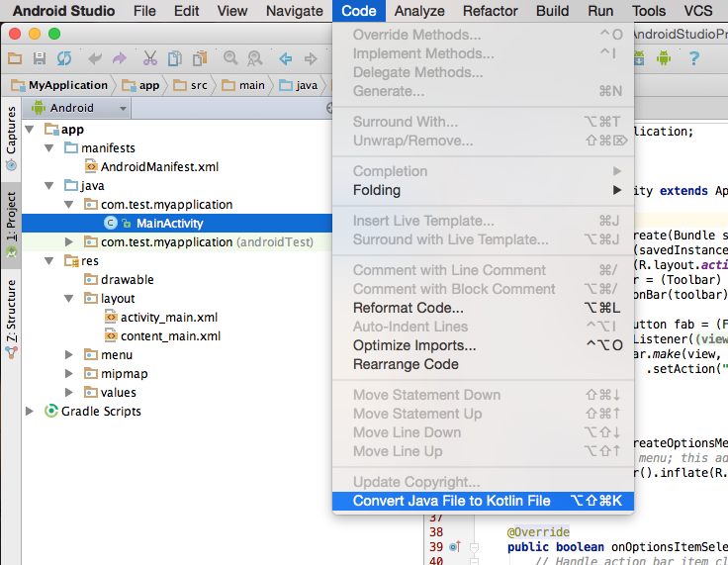Open the Android Studio application menu
This screenshot has height=565, width=728.
coord(63,11)
